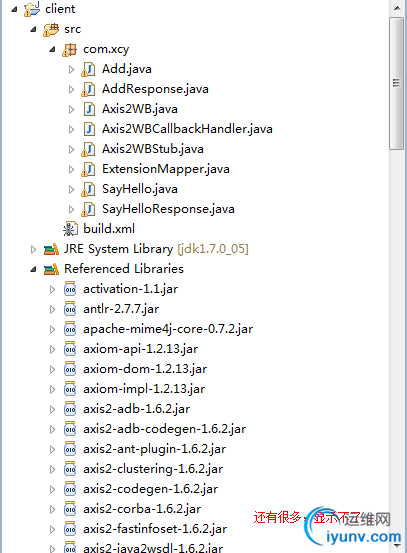Screen dimensions: 407x553
Task: Expand the SayHello.java node
Action: coord(71,190)
